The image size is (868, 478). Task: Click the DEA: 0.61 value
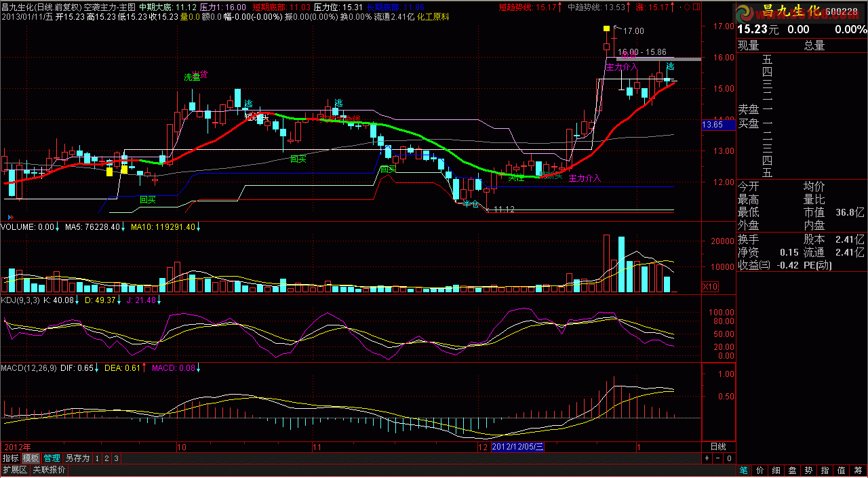point(124,368)
